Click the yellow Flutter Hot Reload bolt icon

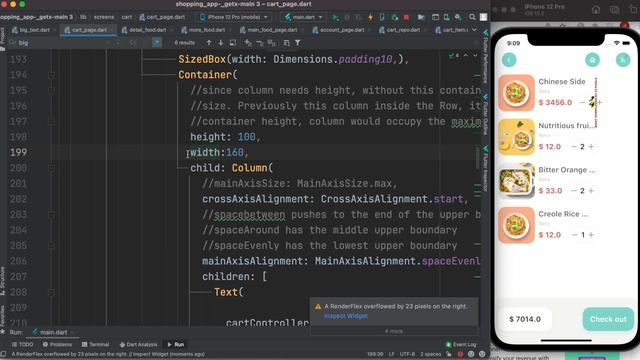coord(370,17)
